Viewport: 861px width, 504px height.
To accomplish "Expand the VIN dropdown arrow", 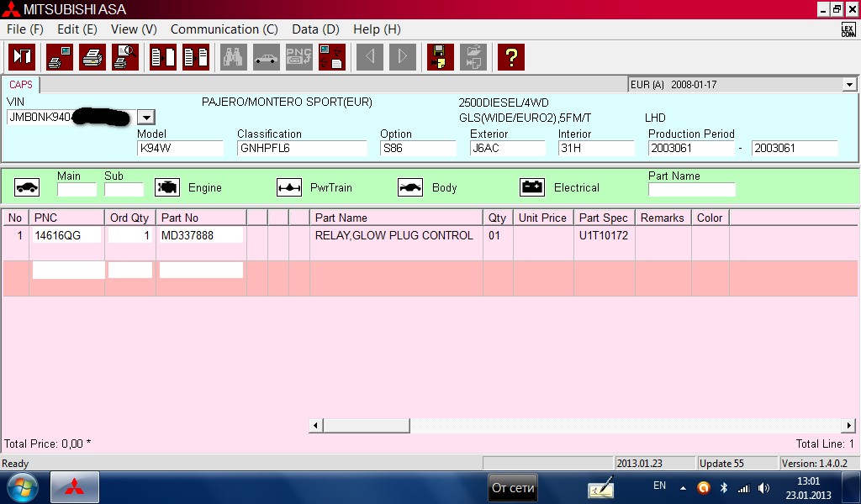I will click(145, 118).
